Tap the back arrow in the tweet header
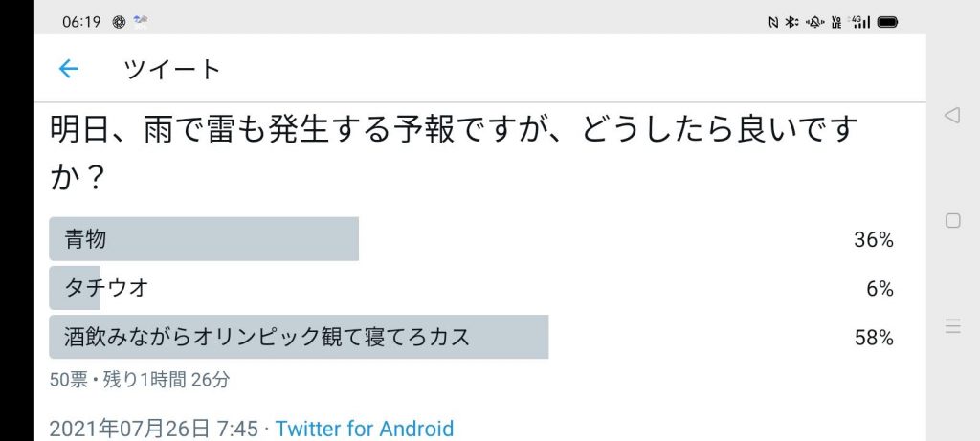 68,69
